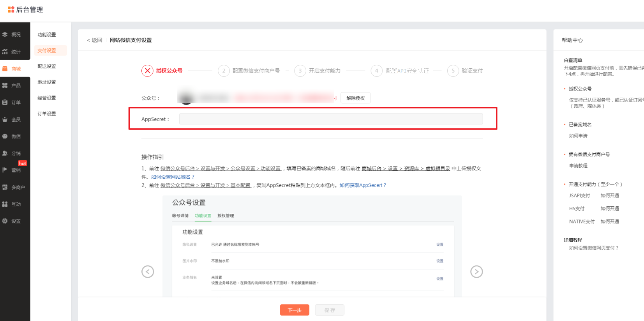Click the 帮助中心 panel heading
Image resolution: width=644 pixels, height=321 pixels.
572,40
